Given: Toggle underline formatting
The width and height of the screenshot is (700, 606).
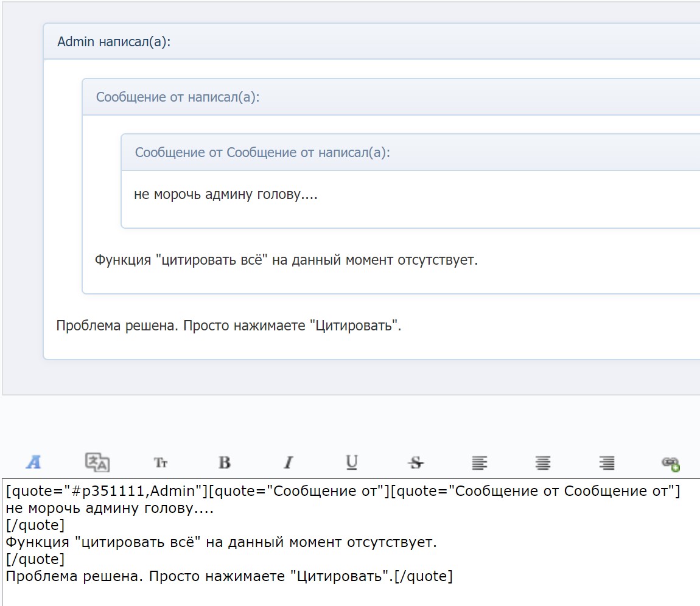Looking at the screenshot, I should pyautogui.click(x=352, y=462).
